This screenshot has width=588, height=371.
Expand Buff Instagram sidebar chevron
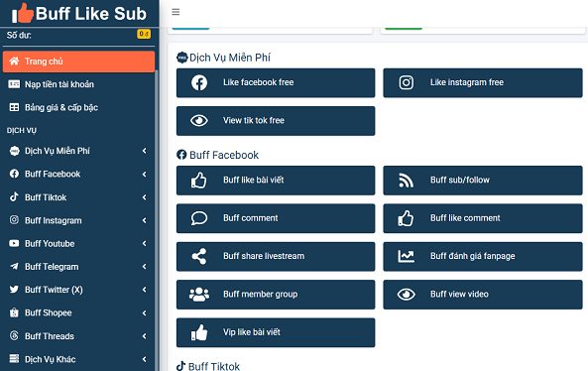click(x=145, y=220)
